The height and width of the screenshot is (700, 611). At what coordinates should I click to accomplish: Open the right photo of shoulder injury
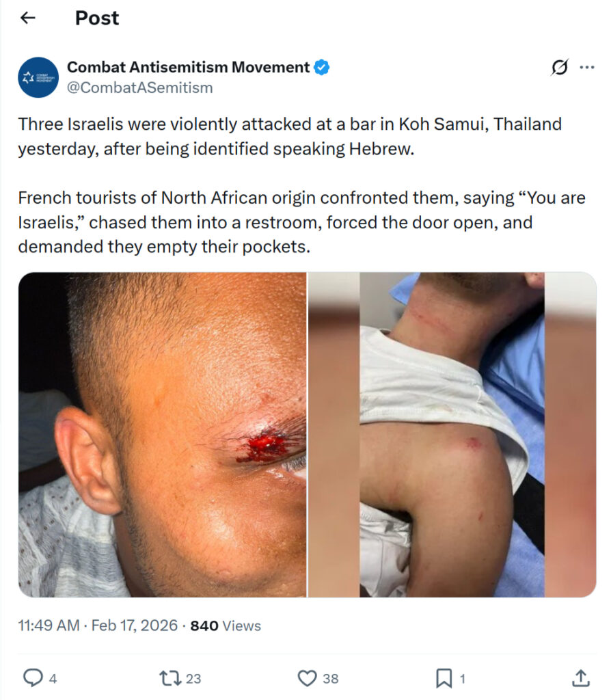(452, 434)
